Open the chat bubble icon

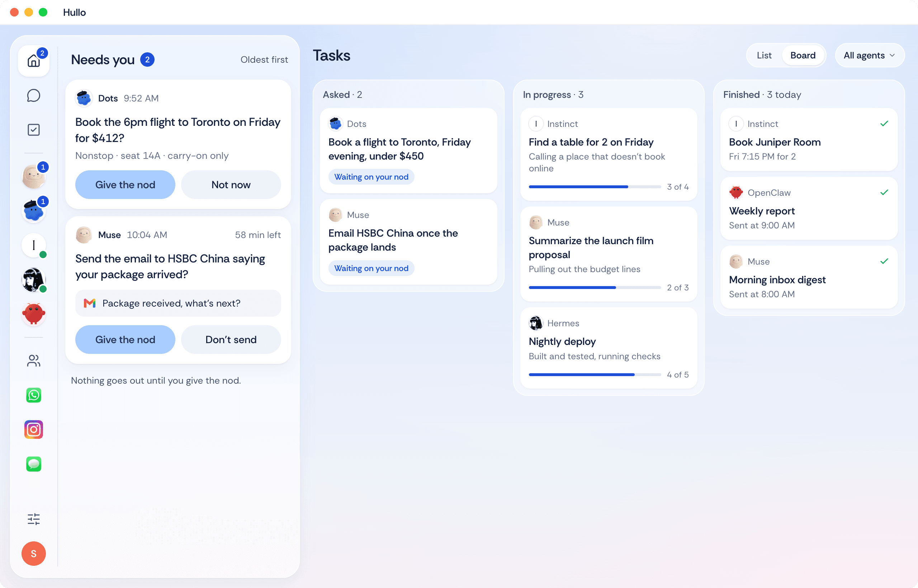click(34, 95)
